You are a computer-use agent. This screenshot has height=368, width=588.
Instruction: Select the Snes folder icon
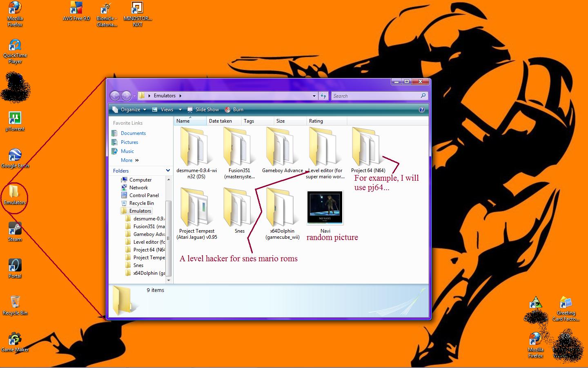pyautogui.click(x=239, y=211)
